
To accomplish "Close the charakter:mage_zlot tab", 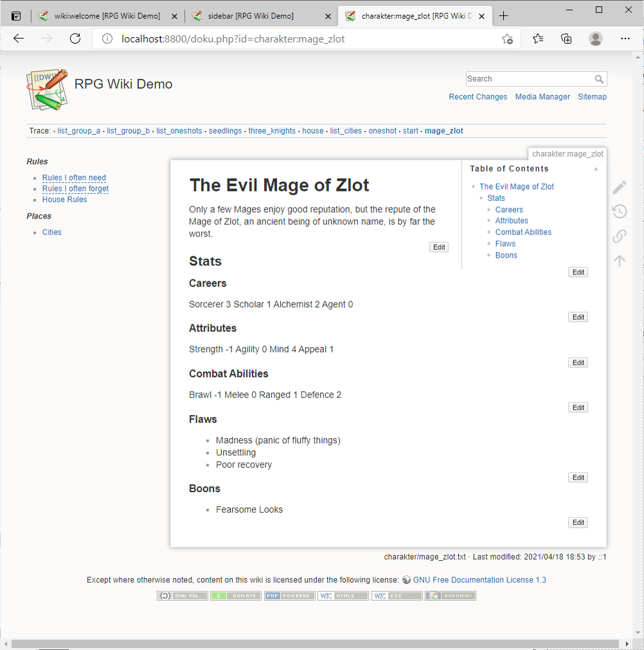I will [482, 17].
